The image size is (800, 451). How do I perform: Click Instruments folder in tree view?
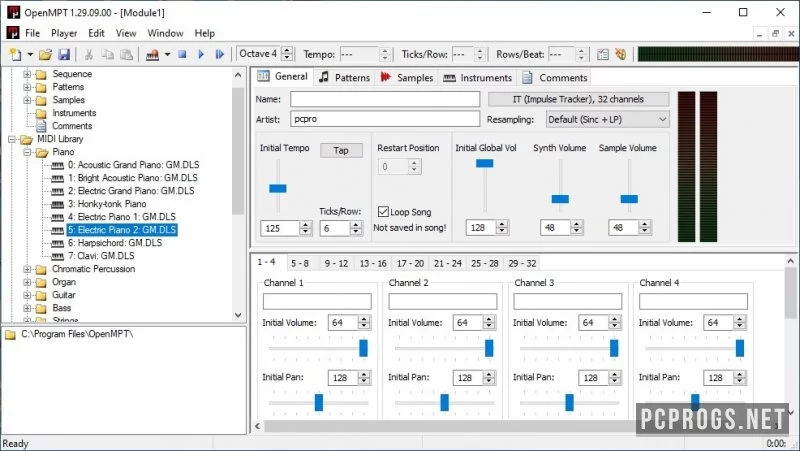[x=74, y=113]
